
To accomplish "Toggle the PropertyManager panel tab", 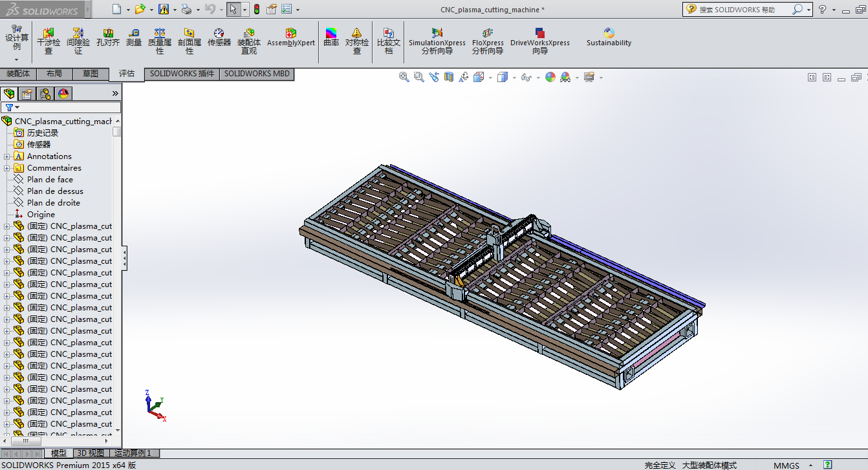I will click(27, 94).
